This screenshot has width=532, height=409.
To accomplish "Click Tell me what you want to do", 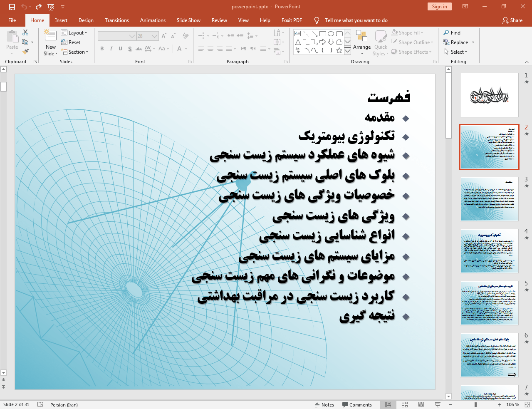I will coord(356,20).
